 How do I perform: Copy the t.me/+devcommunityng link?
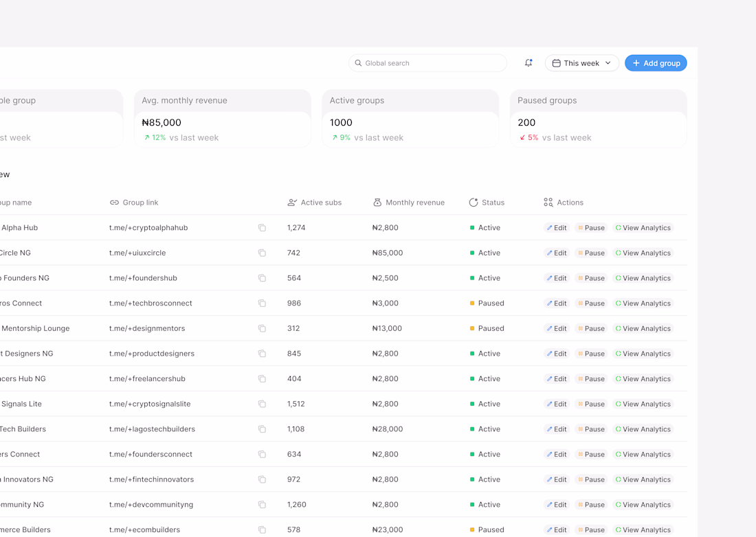click(262, 505)
